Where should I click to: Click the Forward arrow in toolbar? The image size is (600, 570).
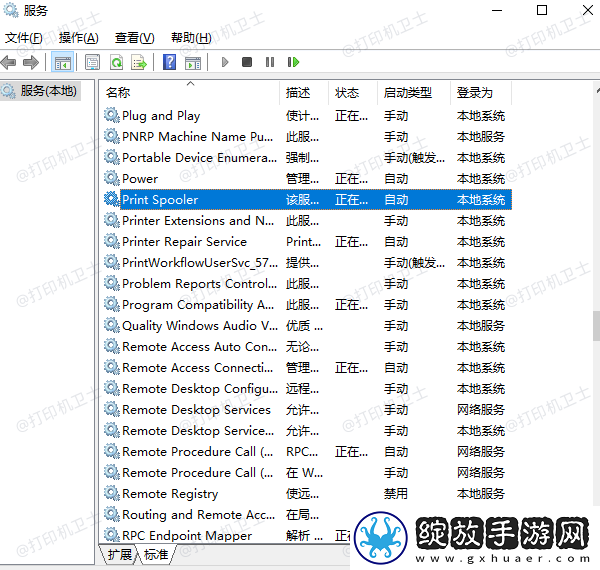[x=31, y=62]
